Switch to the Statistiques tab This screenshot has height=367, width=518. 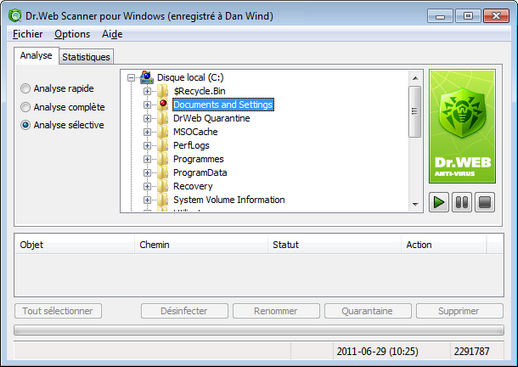click(86, 57)
